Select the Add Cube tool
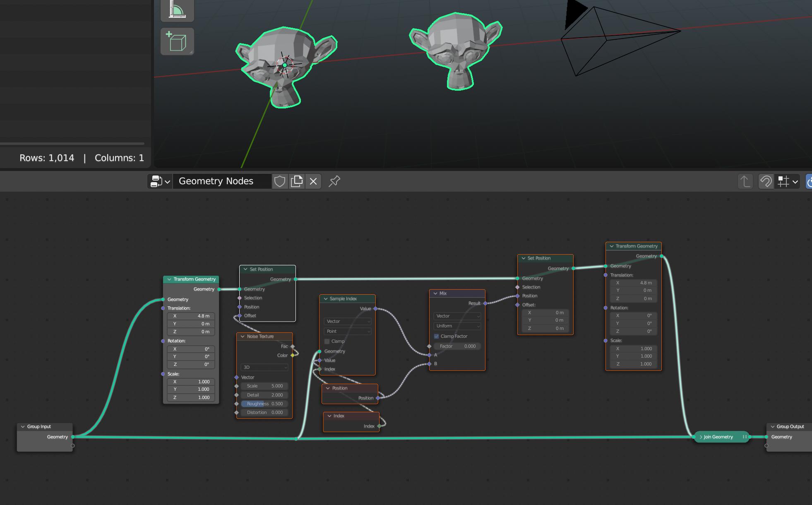812x505 pixels. [x=177, y=41]
